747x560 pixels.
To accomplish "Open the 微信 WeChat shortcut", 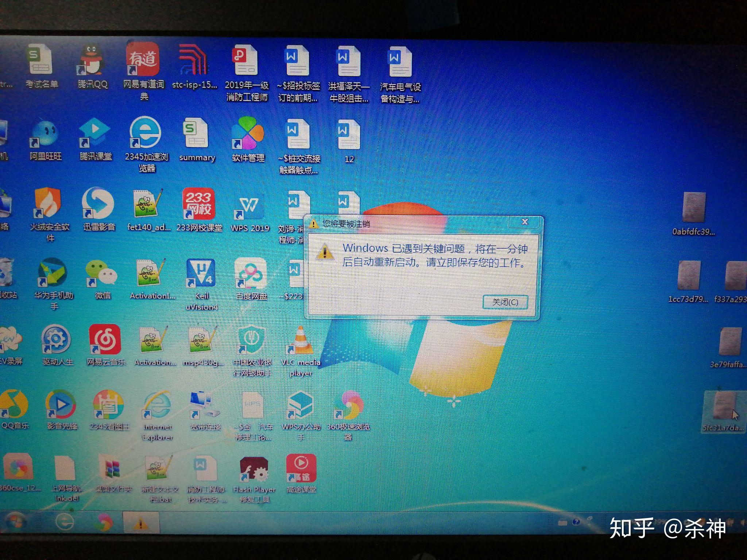I will click(x=102, y=280).
